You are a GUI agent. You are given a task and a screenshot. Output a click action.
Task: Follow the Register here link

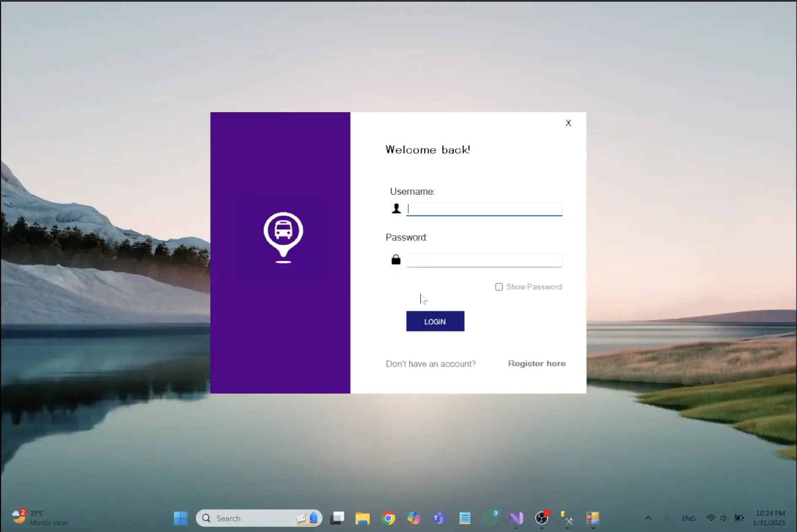tap(537, 364)
